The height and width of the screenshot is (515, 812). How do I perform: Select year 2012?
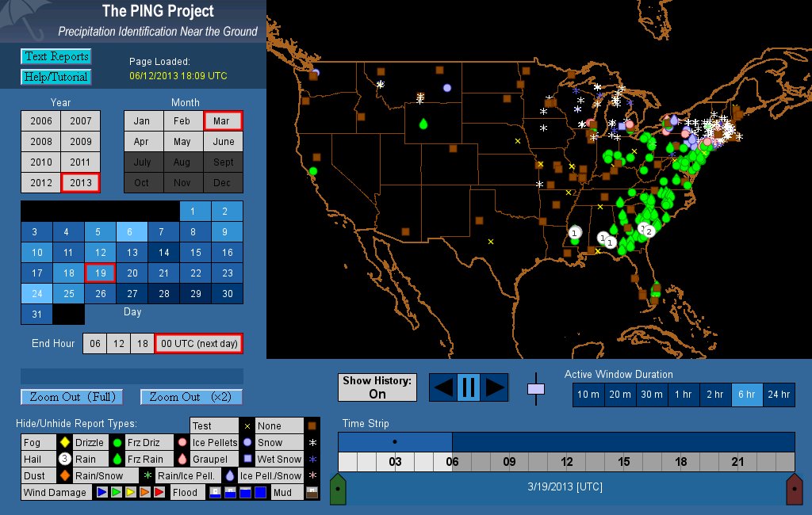click(41, 182)
